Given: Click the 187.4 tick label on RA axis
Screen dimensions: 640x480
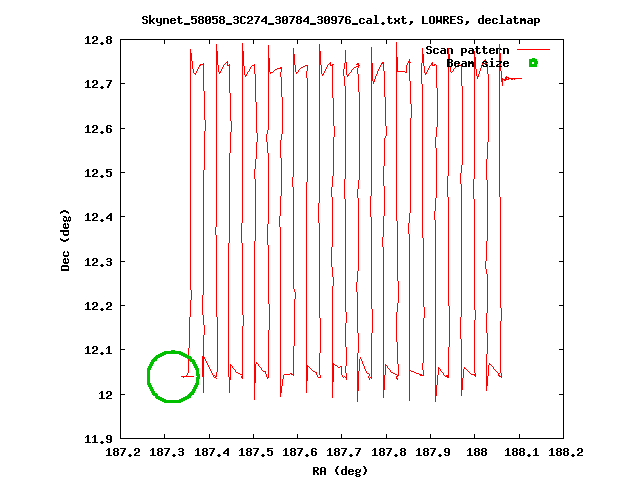Looking at the screenshot, I should point(211,452).
